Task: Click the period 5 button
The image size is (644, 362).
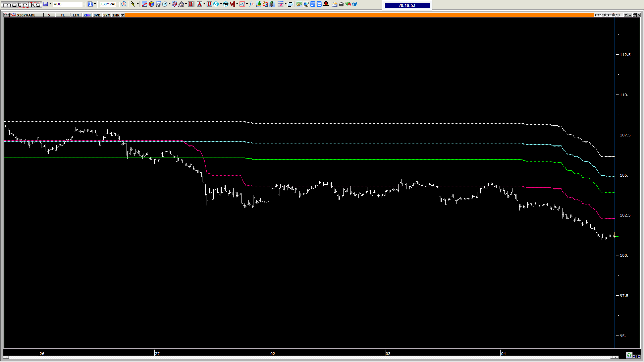Action: (49, 15)
